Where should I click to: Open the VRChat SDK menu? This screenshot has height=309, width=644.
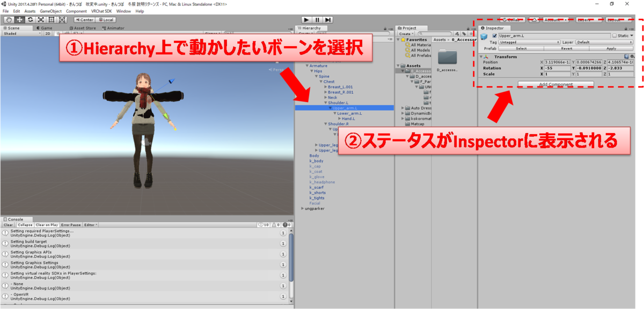pos(101,11)
